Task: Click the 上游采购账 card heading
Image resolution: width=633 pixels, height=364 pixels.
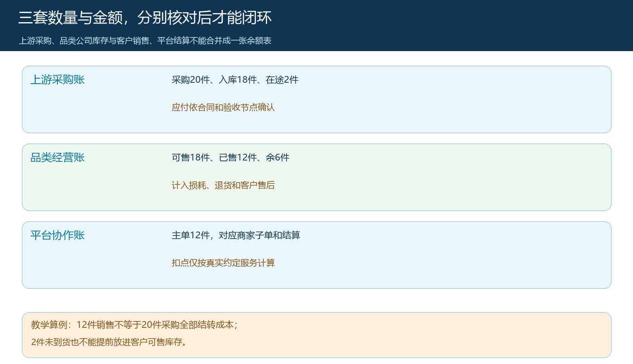Action: click(57, 80)
